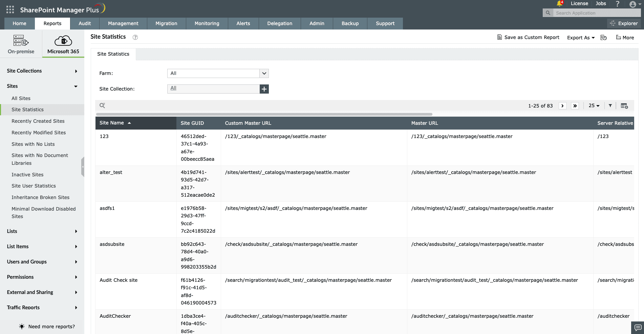
Task: Open the Export As dropdown
Action: coord(581,38)
